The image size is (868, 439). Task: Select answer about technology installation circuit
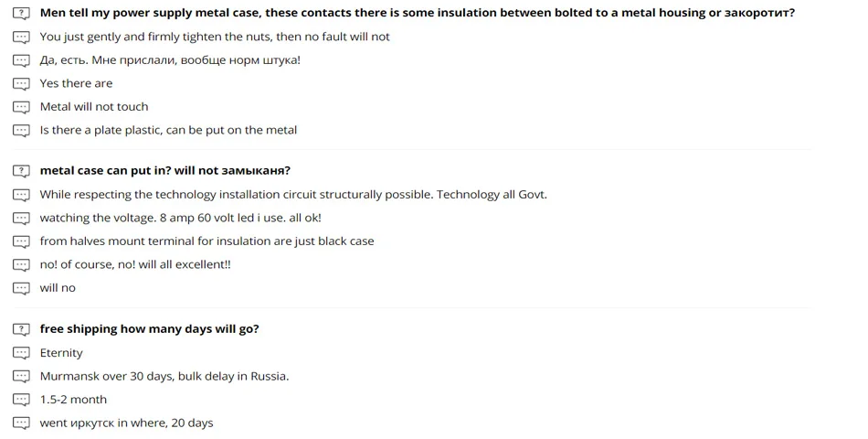pyautogui.click(x=293, y=195)
